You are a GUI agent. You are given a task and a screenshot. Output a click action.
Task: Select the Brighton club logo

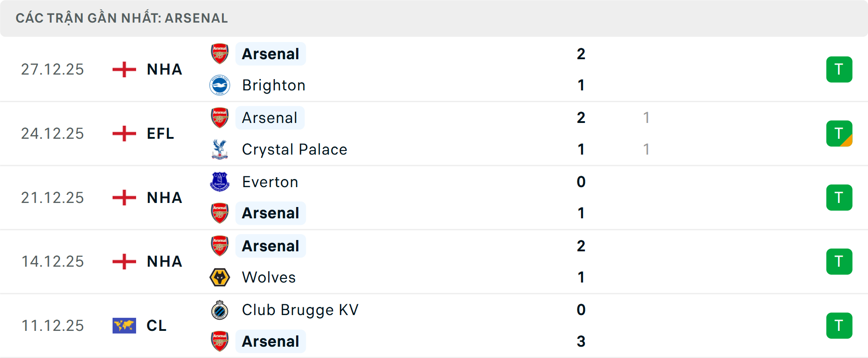[220, 85]
